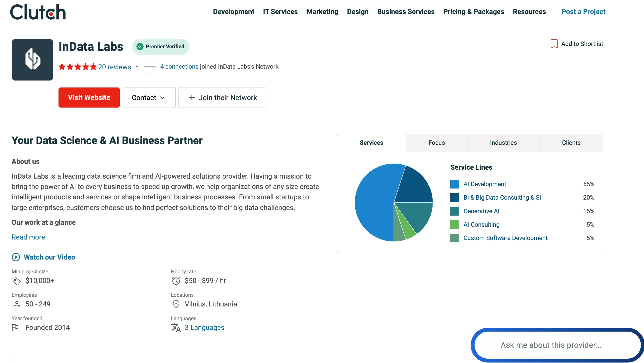Switch to the Clients tab
Image resolution: width=644 pixels, height=363 pixels.
coord(571,143)
